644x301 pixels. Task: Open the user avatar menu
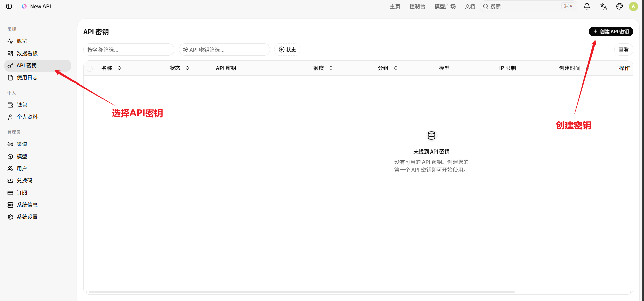tap(633, 6)
